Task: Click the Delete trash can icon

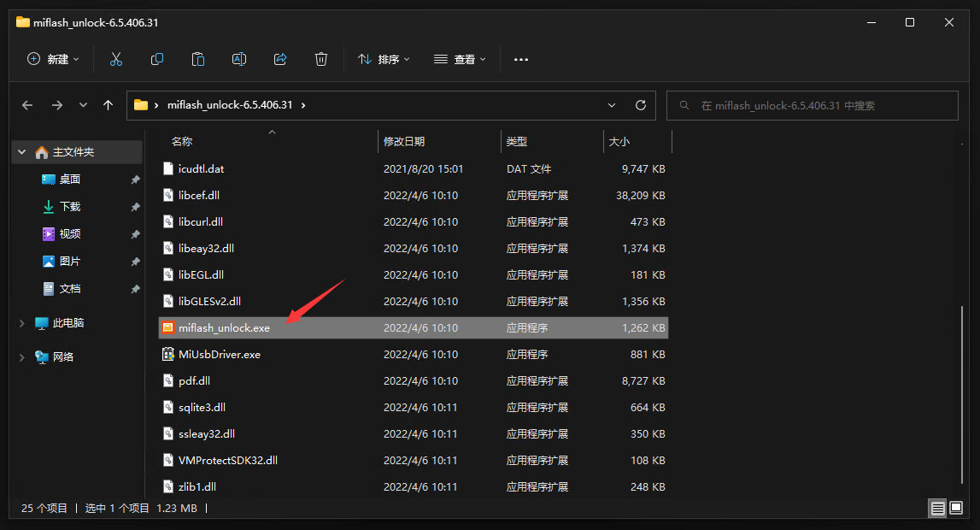Action: [x=321, y=59]
